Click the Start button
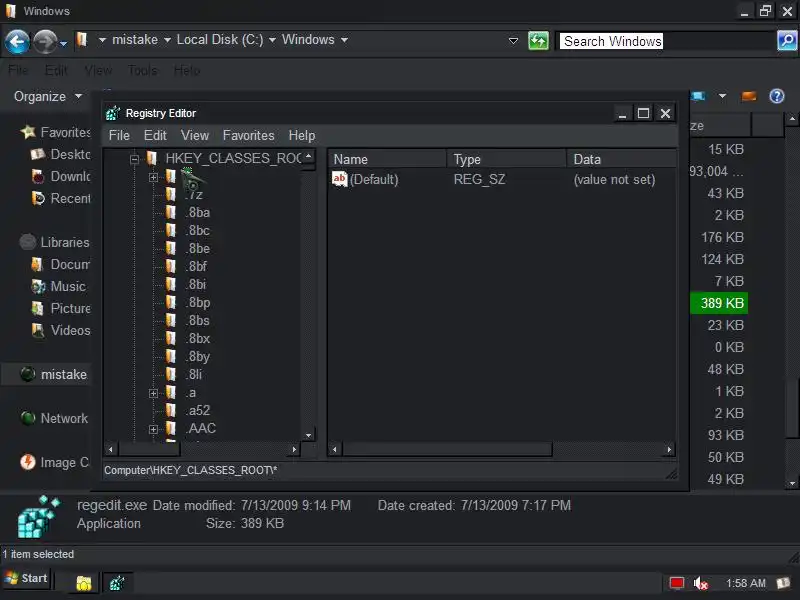 pos(26,578)
